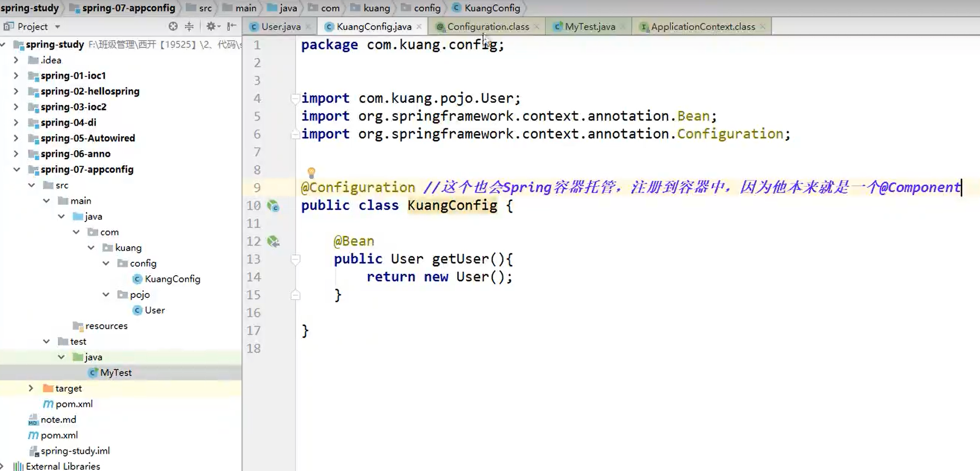The height and width of the screenshot is (471, 980).
Task: Click the getUser method name
Action: (460, 259)
